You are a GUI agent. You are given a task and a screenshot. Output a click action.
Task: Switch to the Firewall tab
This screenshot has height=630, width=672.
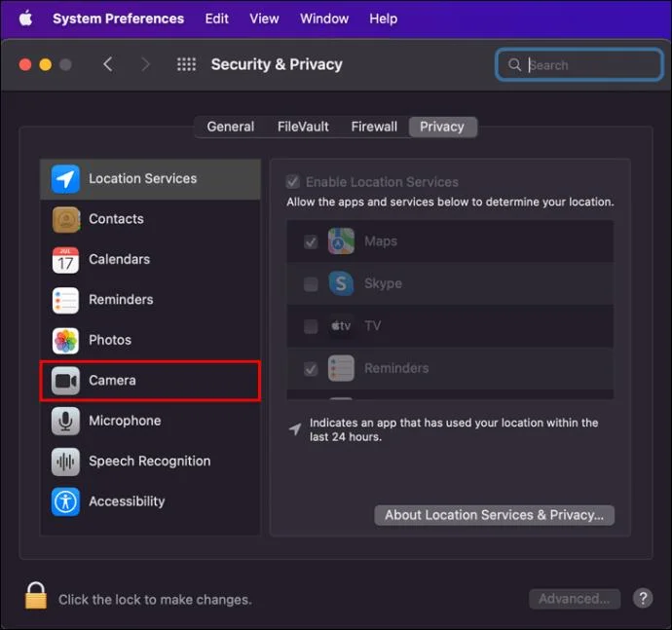click(374, 127)
